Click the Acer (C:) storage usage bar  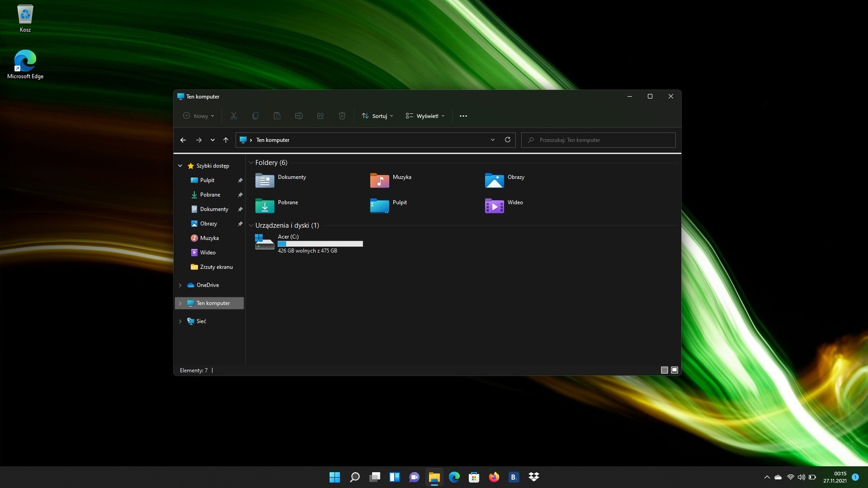click(320, 243)
